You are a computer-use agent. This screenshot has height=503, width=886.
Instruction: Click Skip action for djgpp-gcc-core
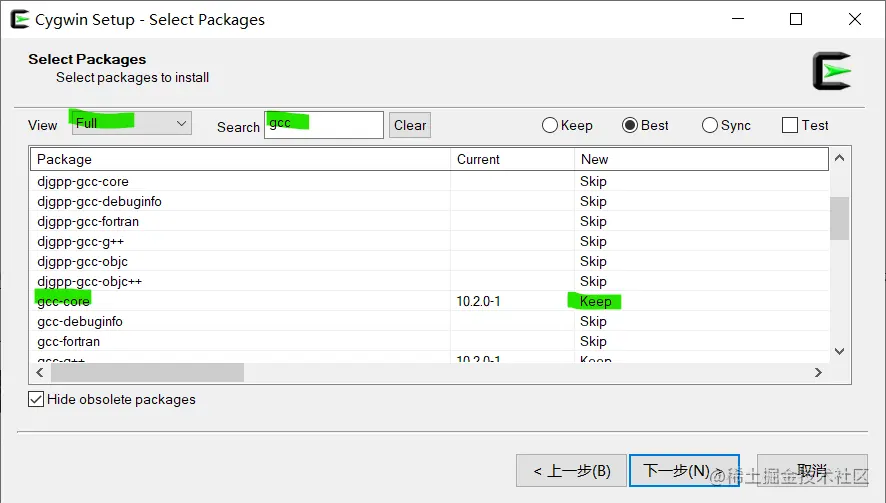pos(593,181)
